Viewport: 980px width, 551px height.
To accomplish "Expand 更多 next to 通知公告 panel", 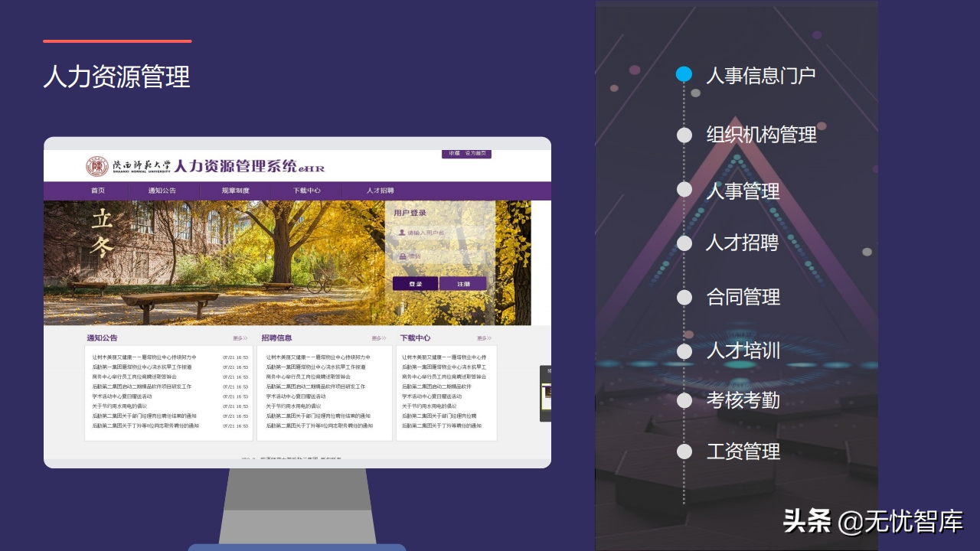I will [238, 337].
